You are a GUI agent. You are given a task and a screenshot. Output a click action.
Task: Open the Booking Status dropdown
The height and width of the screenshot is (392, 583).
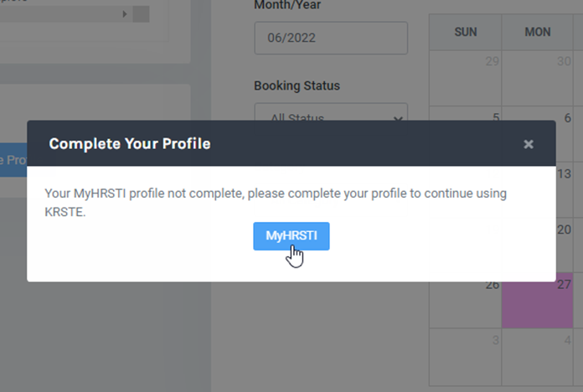coord(331,112)
